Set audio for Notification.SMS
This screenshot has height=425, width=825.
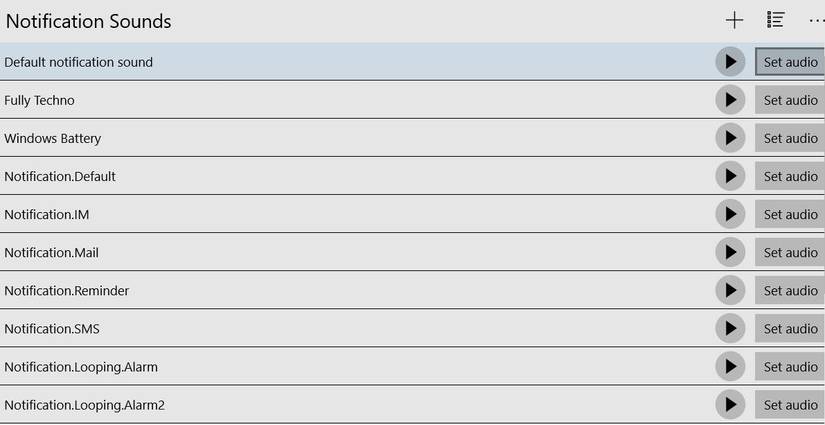[x=790, y=328]
